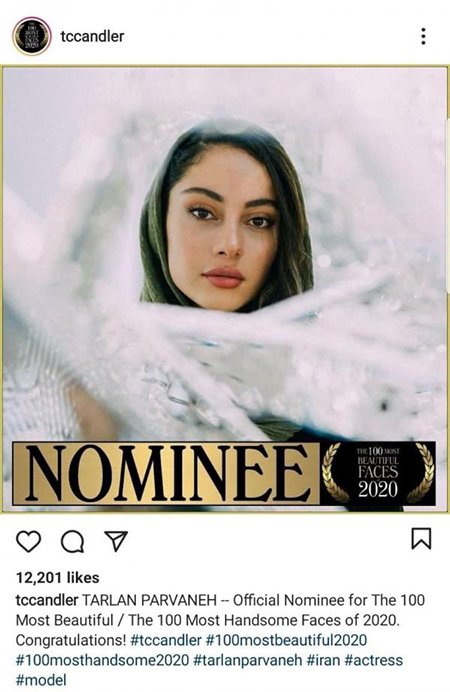Open the three-dot post options menu
Screen dimensions: 450x692
(423, 36)
